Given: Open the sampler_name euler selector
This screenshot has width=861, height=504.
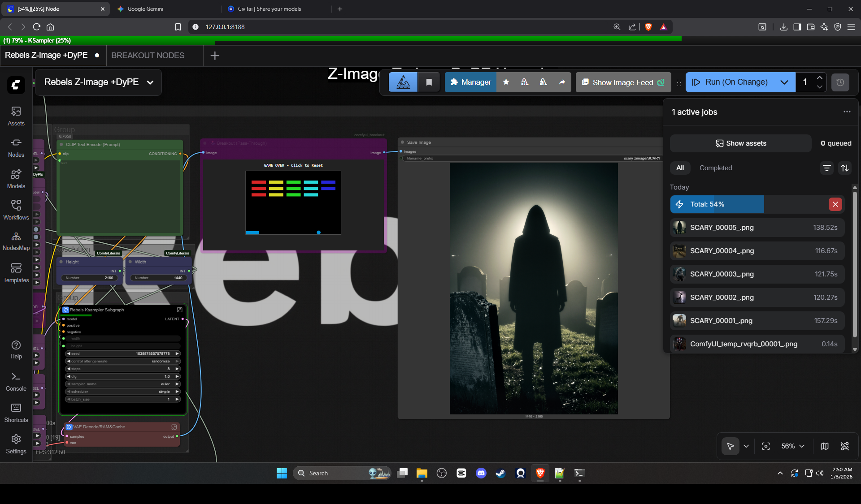Looking at the screenshot, I should pyautogui.click(x=123, y=384).
